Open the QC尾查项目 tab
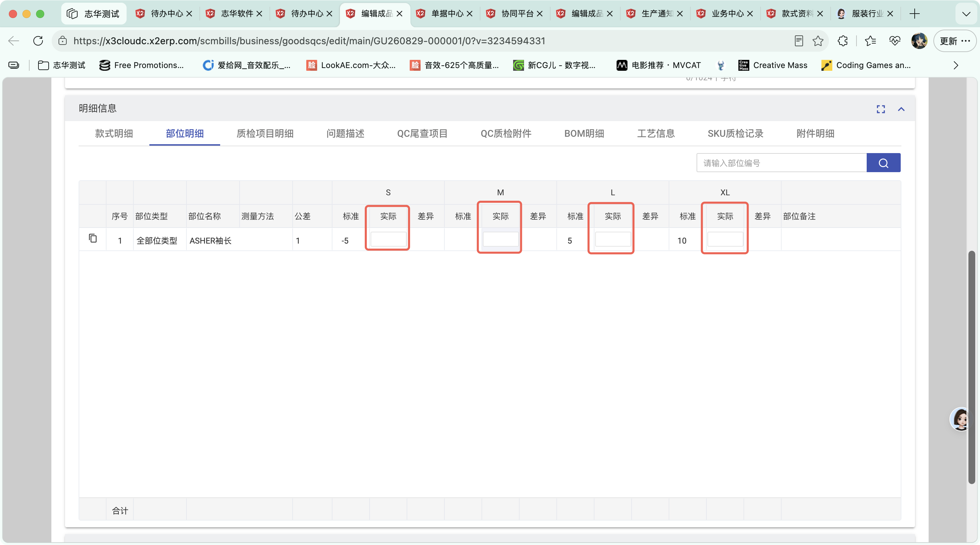Image resolution: width=980 pixels, height=545 pixels. (422, 133)
